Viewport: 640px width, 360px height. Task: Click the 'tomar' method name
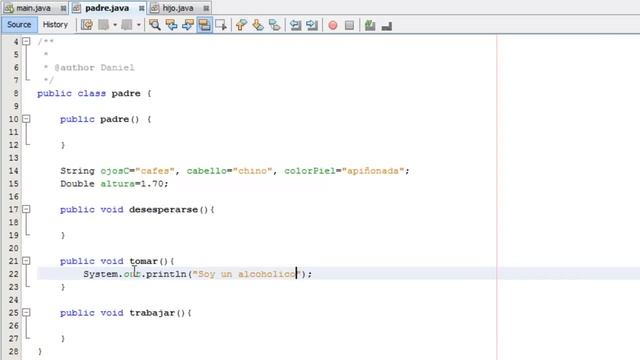click(x=144, y=261)
